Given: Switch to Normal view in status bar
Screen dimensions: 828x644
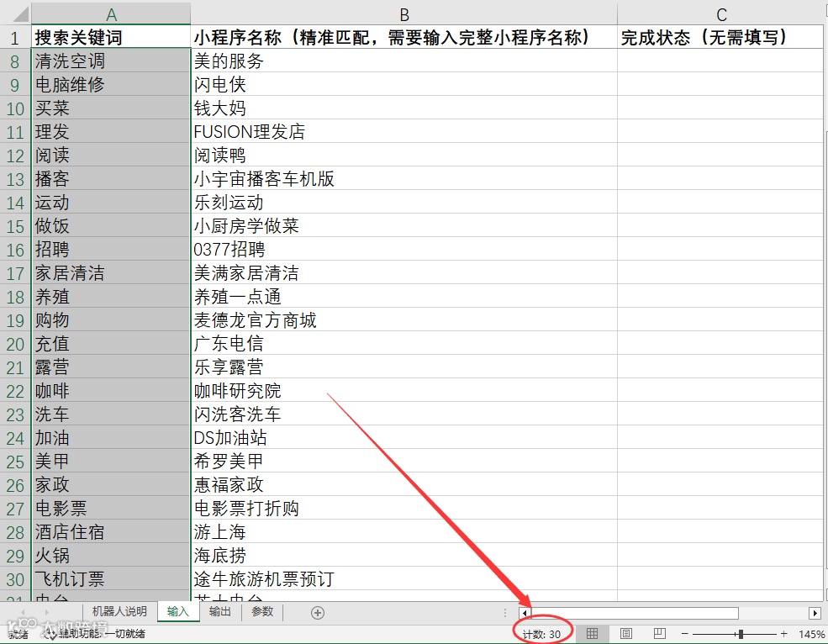Looking at the screenshot, I should pos(592,633).
